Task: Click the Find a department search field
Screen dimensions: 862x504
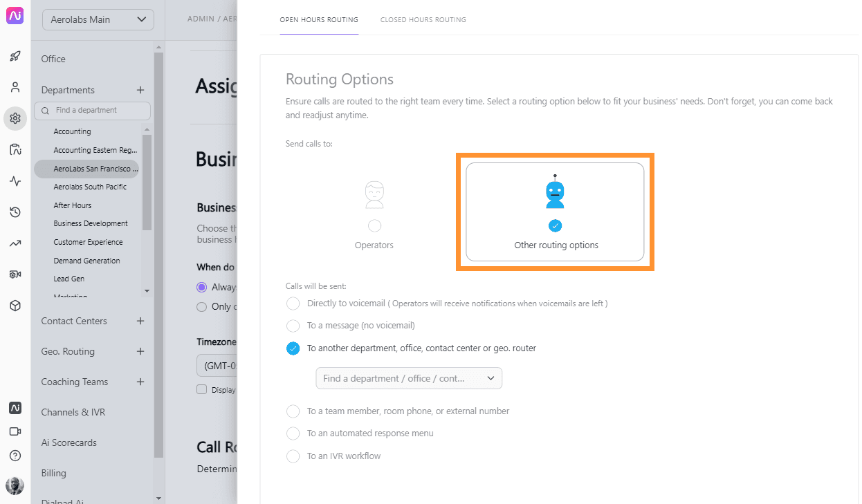Action: (x=96, y=111)
